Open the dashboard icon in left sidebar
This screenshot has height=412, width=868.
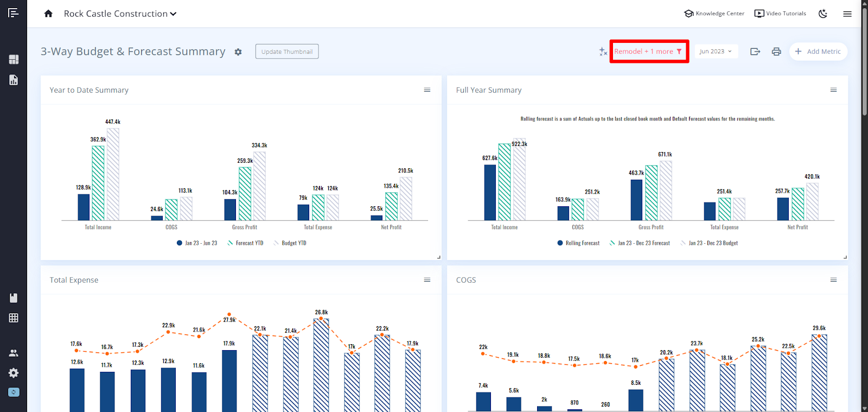(x=14, y=59)
